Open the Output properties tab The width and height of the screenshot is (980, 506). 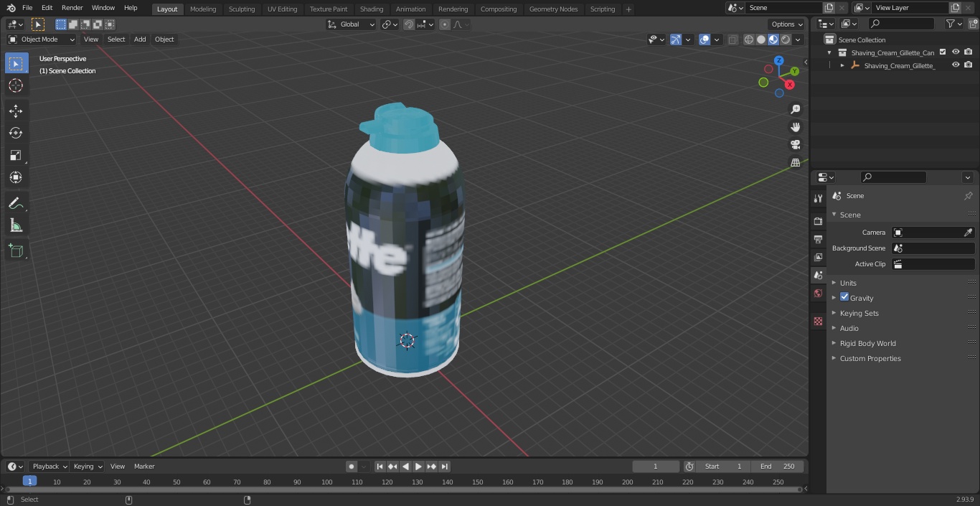pos(818,239)
